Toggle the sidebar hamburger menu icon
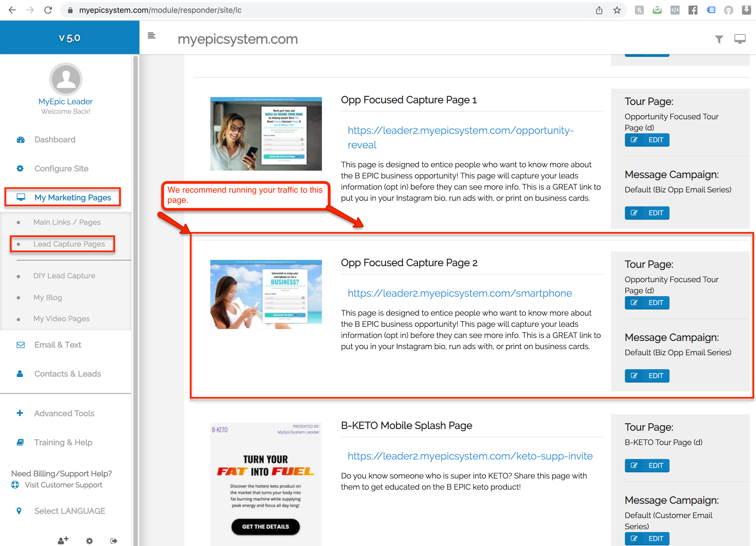 point(152,36)
